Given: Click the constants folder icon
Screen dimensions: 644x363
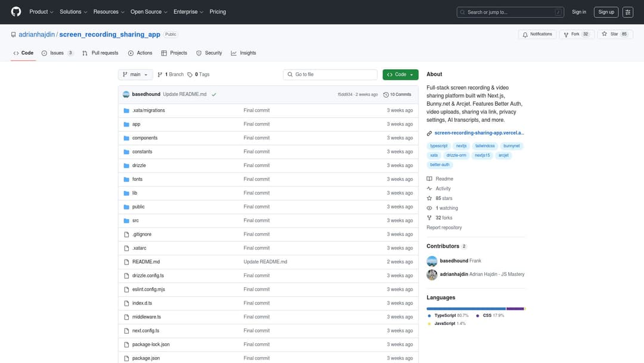Looking at the screenshot, I should coord(126,152).
